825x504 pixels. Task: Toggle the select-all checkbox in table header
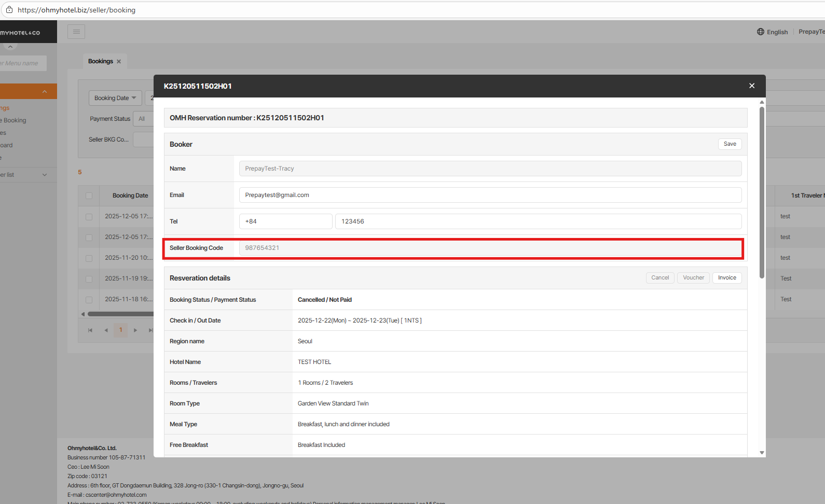(x=89, y=195)
